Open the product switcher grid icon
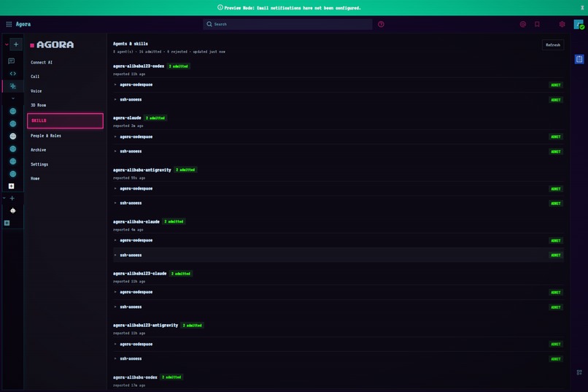 [9, 24]
